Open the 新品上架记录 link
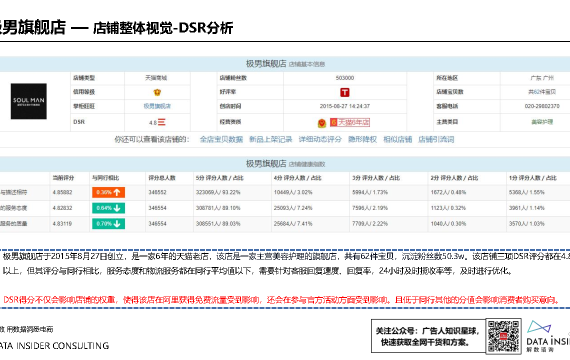 tap(270, 139)
